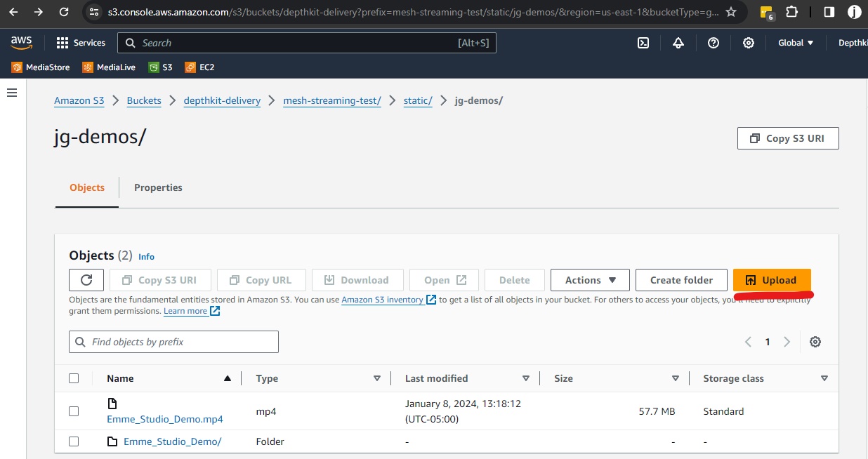The height and width of the screenshot is (459, 868).
Task: Open the hamburger side navigation menu
Action: 11,93
